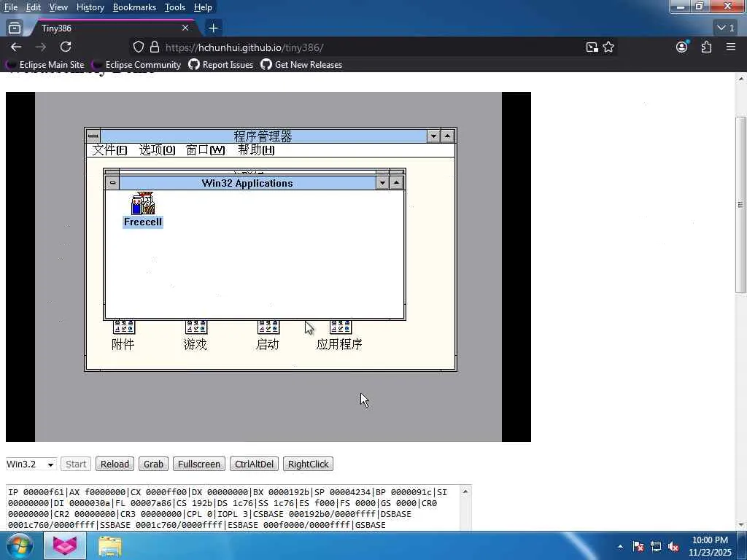The width and height of the screenshot is (747, 560).
Task: Click the page vertical scrollbar thumb
Action: tap(740, 205)
